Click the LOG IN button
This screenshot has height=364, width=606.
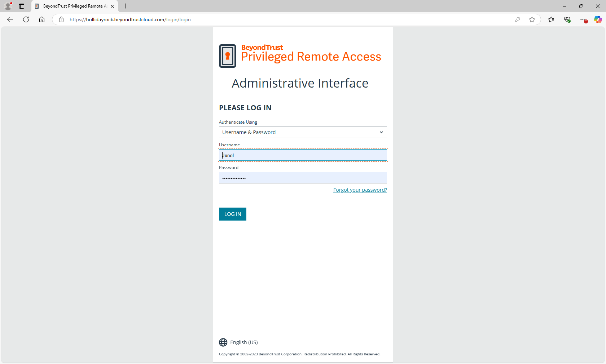pyautogui.click(x=233, y=214)
